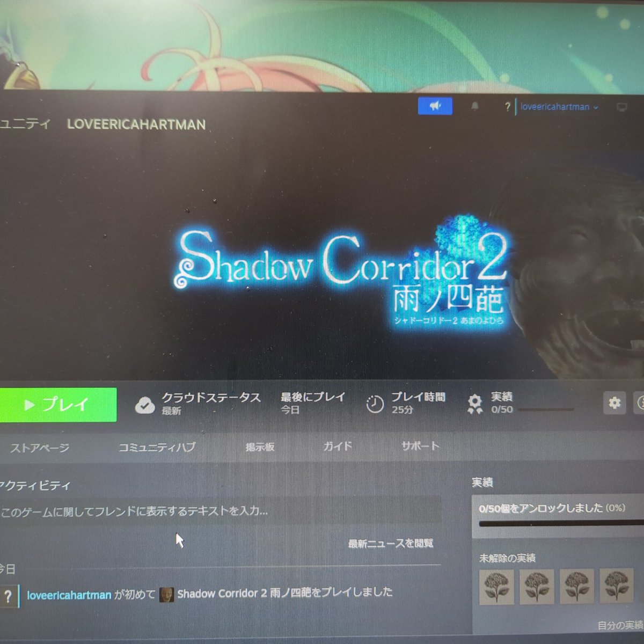Click the 0/50個をアンロックしました progress bar
Viewport: 644px width, 644px height.
(x=561, y=523)
